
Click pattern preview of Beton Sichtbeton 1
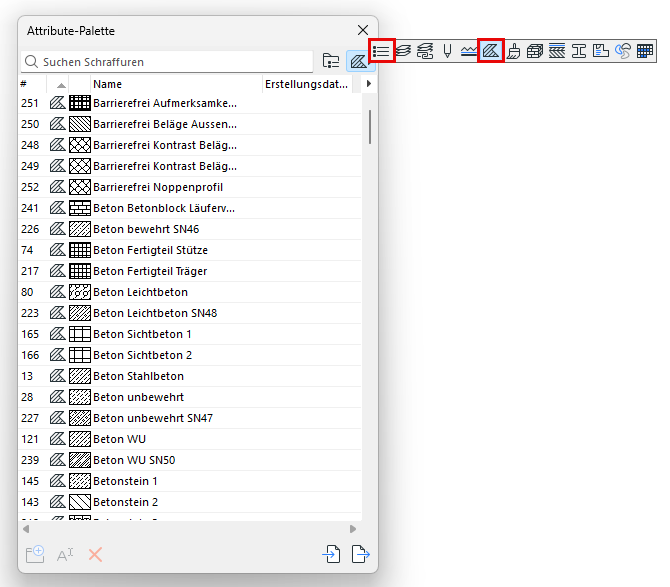80,334
